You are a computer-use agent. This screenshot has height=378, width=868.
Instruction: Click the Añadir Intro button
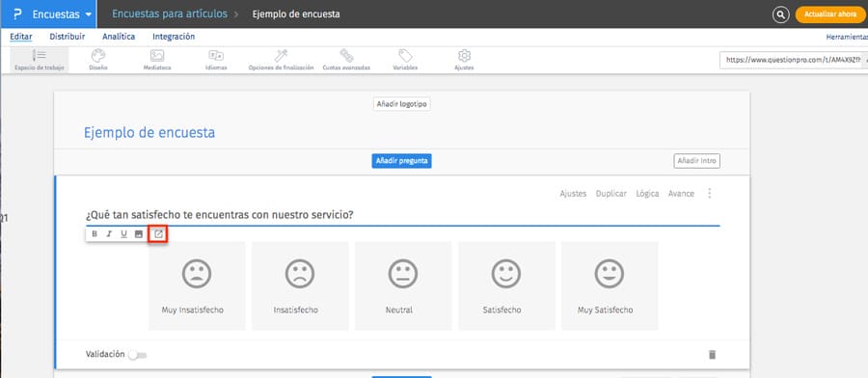(697, 161)
